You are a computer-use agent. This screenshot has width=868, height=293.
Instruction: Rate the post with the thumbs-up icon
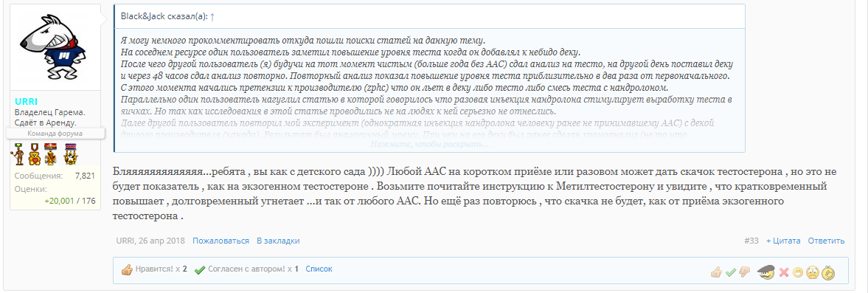point(716,272)
